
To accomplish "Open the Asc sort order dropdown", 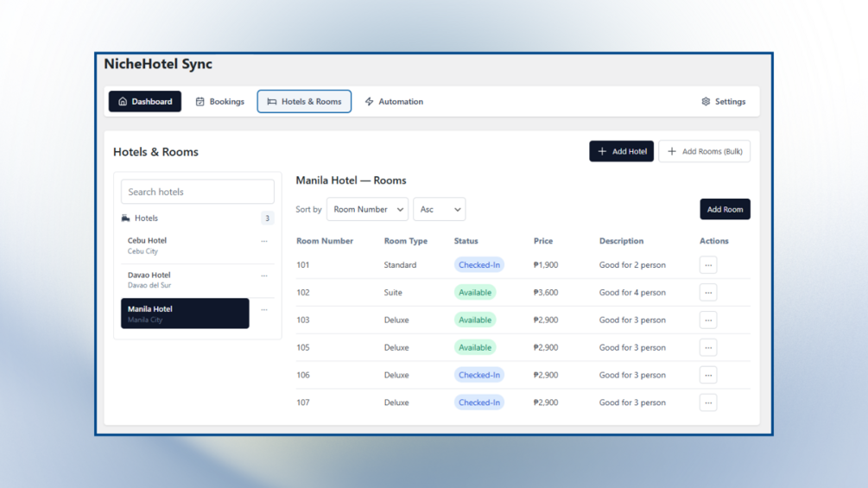I will pyautogui.click(x=439, y=209).
